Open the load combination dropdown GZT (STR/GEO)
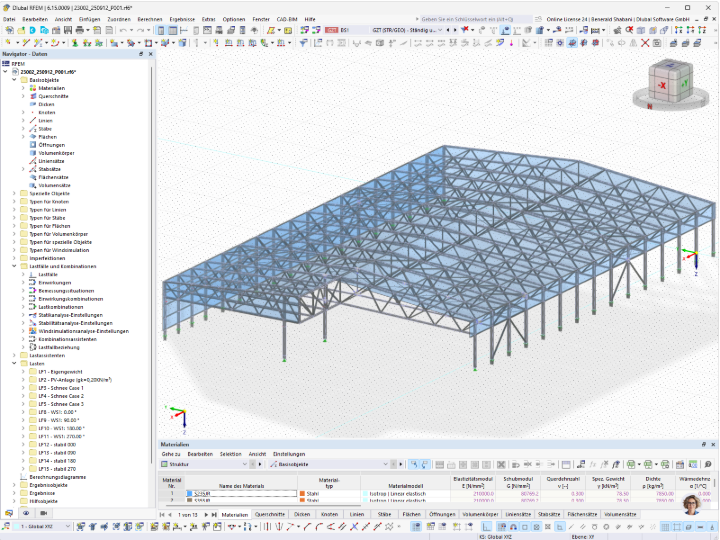The image size is (720, 540). 440,30
